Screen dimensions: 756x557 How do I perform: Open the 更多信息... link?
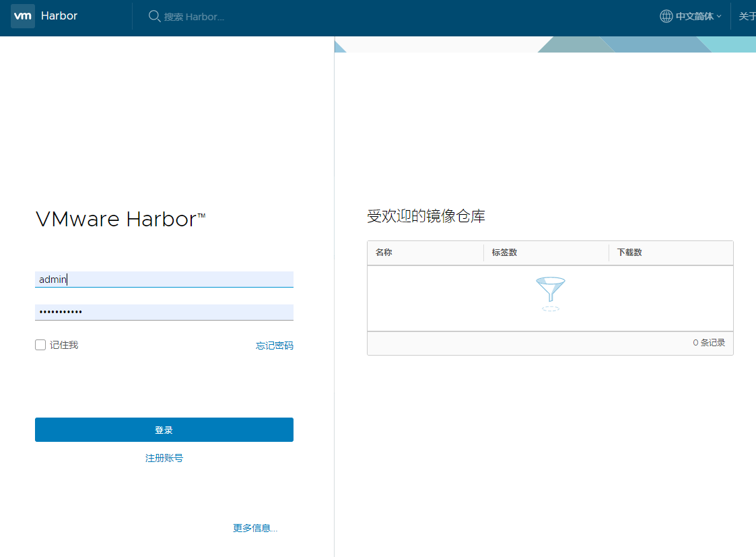point(255,528)
